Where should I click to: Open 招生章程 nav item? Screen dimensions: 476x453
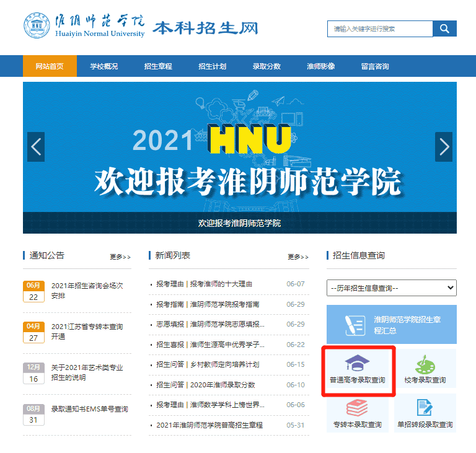pos(158,66)
